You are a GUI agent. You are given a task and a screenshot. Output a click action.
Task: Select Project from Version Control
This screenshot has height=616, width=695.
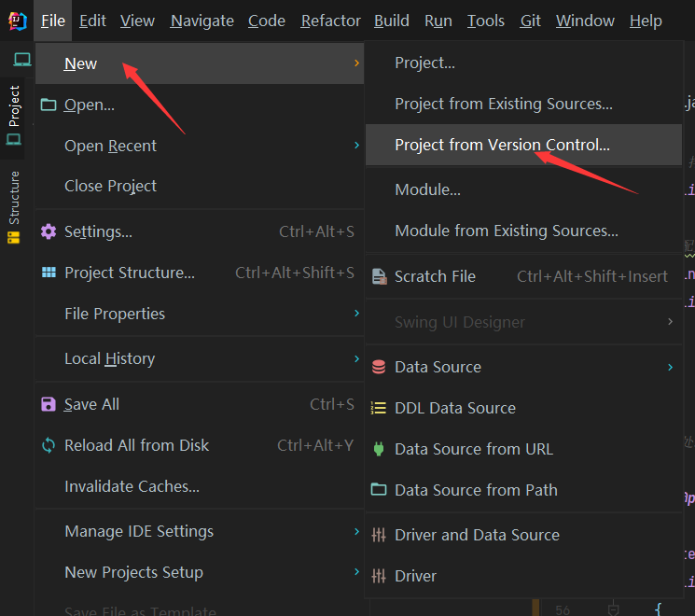click(x=502, y=145)
